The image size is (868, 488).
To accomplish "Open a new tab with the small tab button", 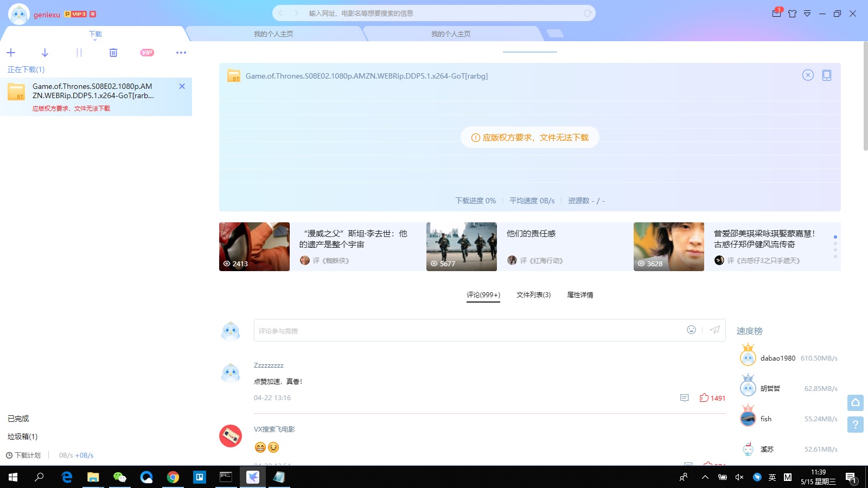I will tap(555, 34).
